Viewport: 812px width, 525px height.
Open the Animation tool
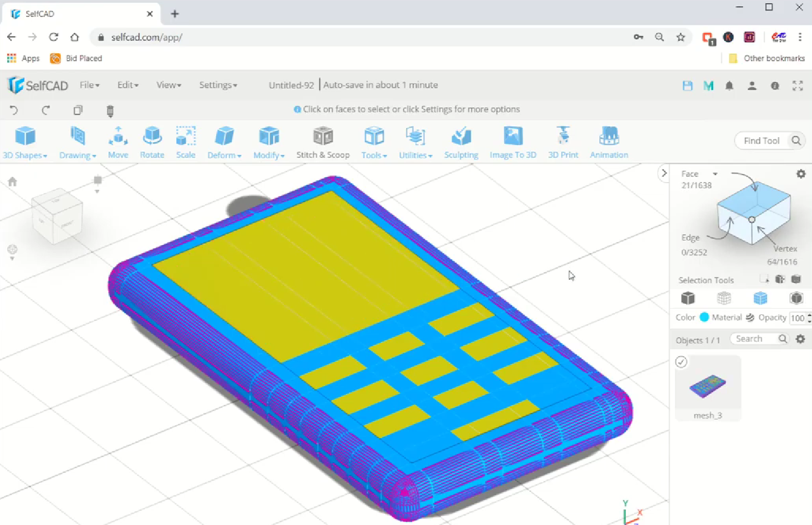pos(609,143)
